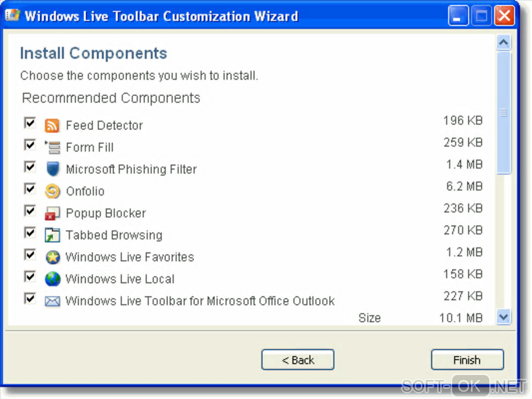The height and width of the screenshot is (399, 532).
Task: Select the Form Fill label
Action: click(90, 148)
